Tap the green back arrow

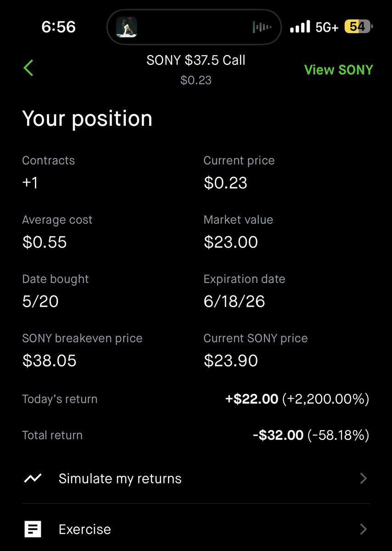[28, 68]
